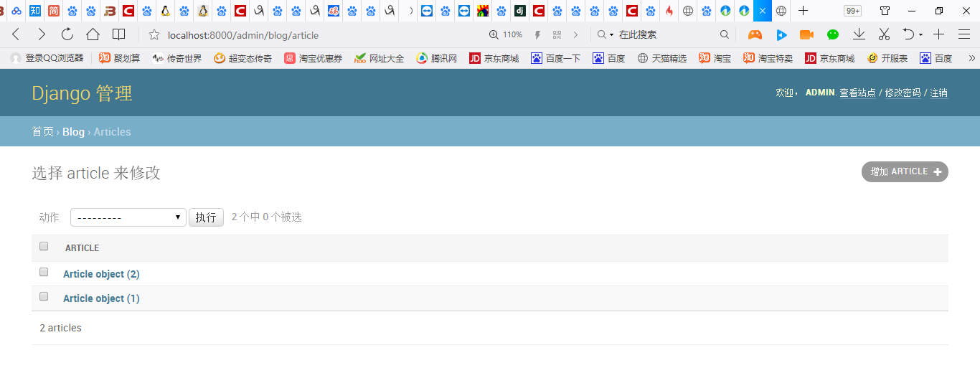980x373 pixels.
Task: Open the 聚划算 bookmark
Action: point(120,58)
